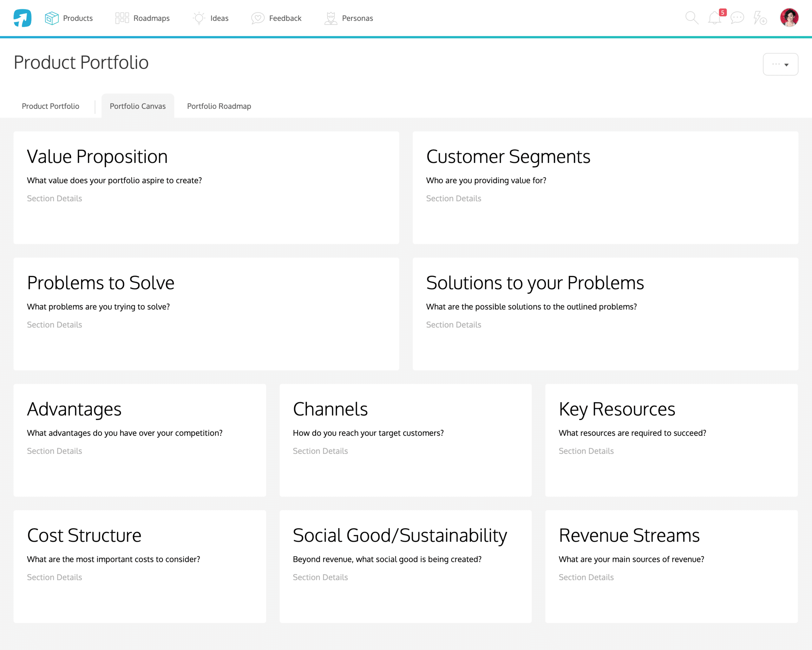Expand Cost Structure section details

coord(55,577)
